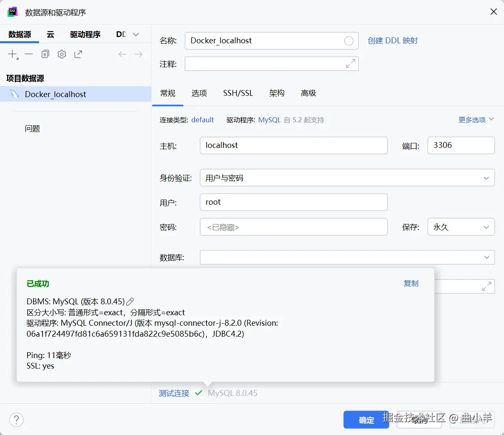Expand the comment field with arrows icon
The image size is (504, 435).
(x=350, y=63)
